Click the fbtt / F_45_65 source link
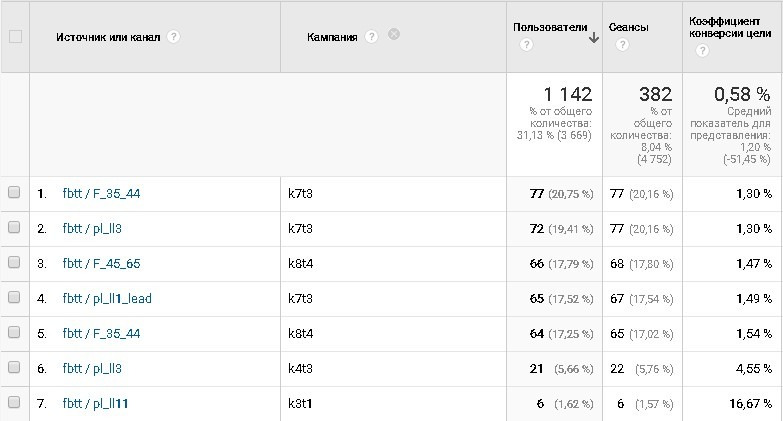This screenshot has height=421, width=783. coord(101,264)
